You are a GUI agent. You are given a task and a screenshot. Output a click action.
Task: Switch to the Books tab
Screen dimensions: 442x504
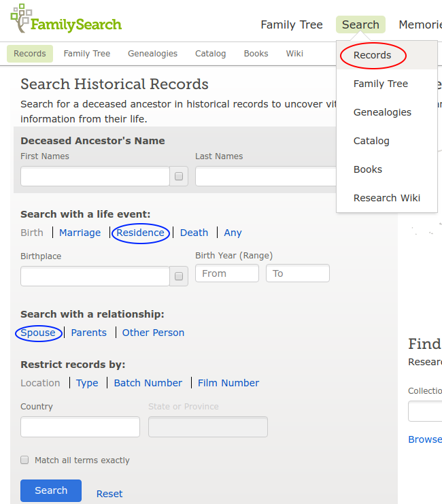(256, 54)
